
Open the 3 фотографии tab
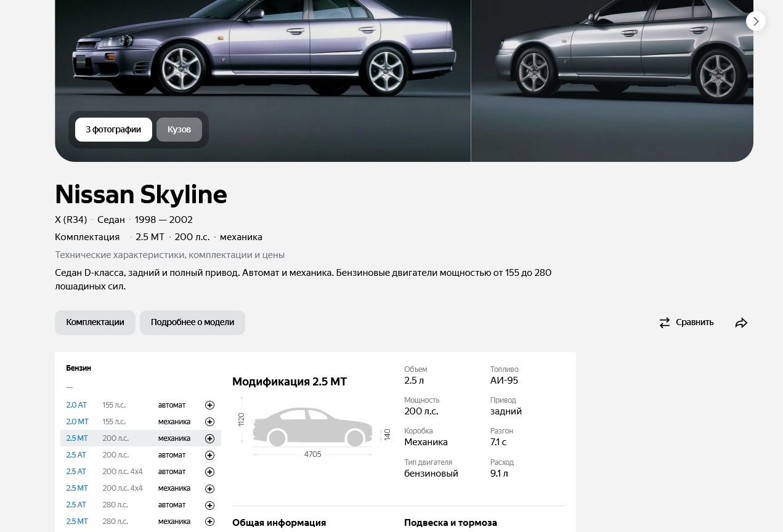pos(113,129)
